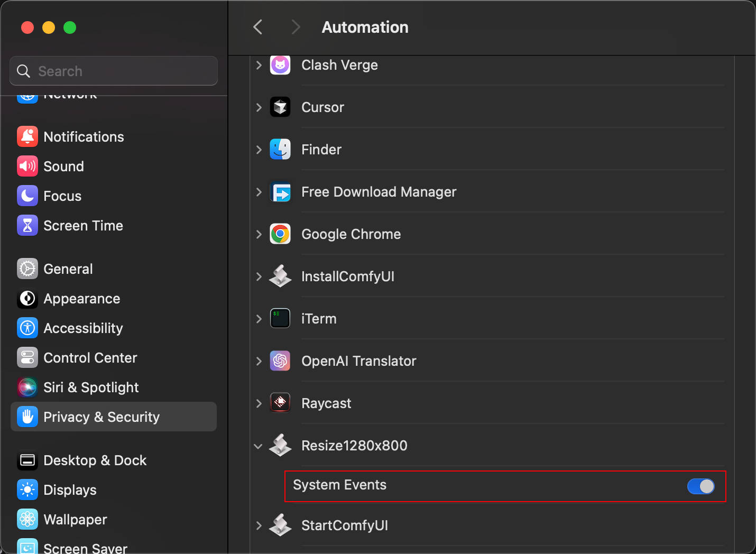The height and width of the screenshot is (554, 756).
Task: Click the Automation page title
Action: point(365,27)
